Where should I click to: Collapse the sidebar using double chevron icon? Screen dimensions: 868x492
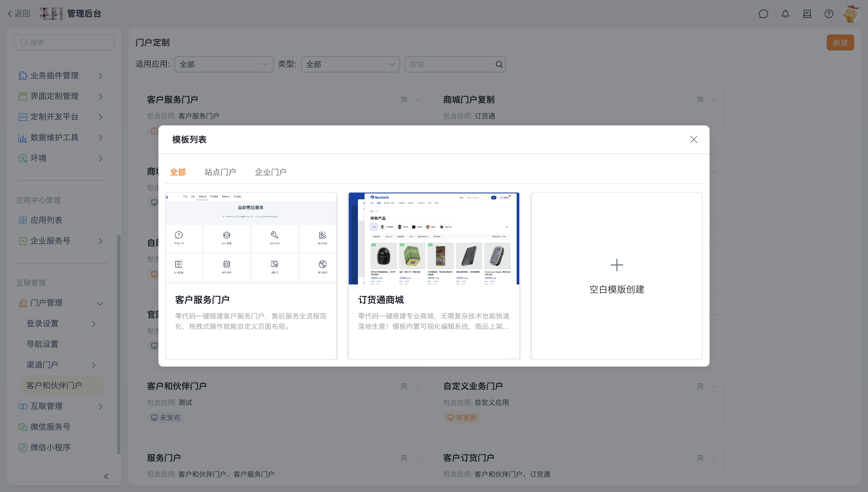coord(106,476)
